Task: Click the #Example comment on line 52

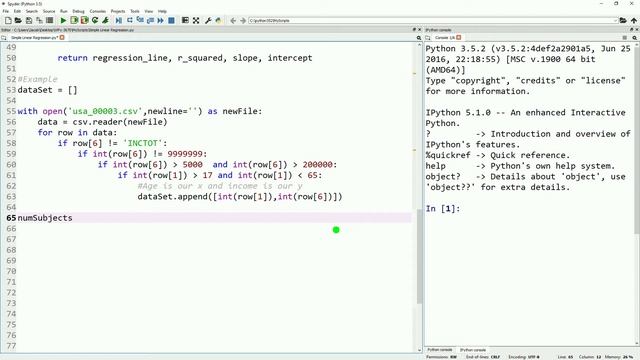Action: pyautogui.click(x=38, y=79)
